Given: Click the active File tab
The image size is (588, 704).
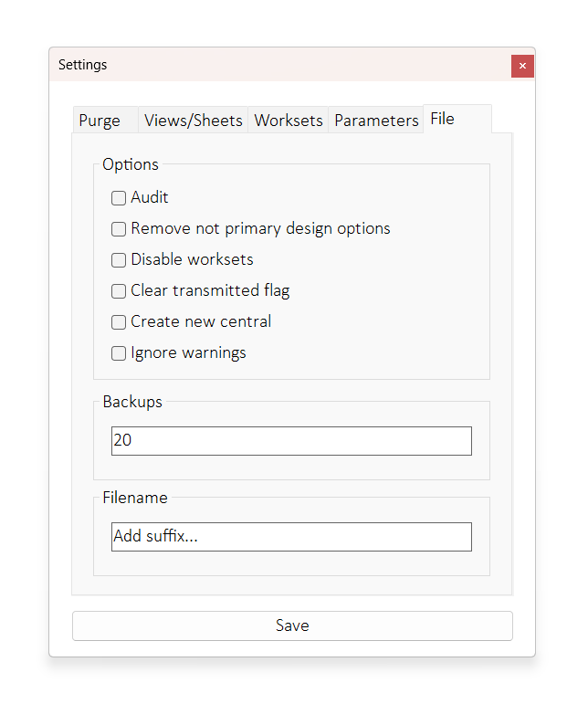Looking at the screenshot, I should 443,119.
